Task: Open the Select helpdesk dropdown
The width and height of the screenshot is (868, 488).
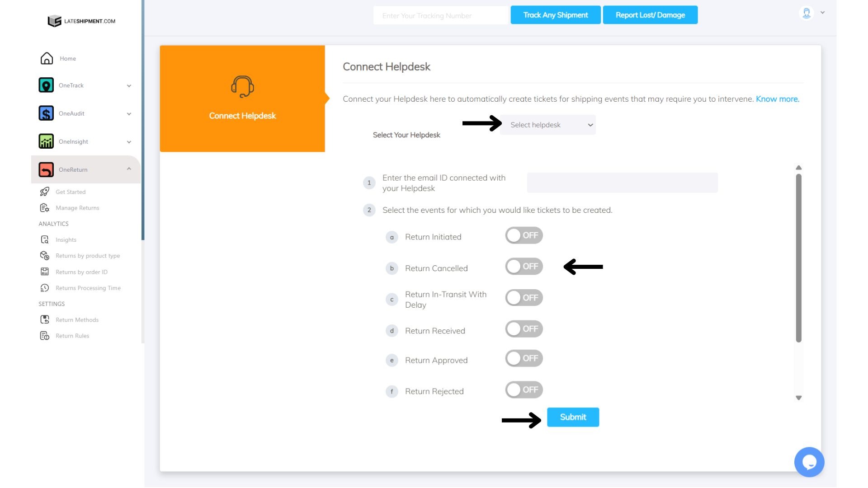Action: [547, 125]
